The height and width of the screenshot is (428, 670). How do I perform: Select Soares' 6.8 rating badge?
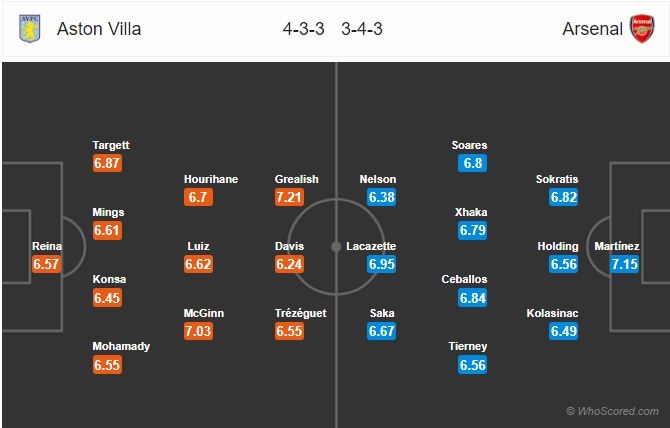tap(473, 163)
